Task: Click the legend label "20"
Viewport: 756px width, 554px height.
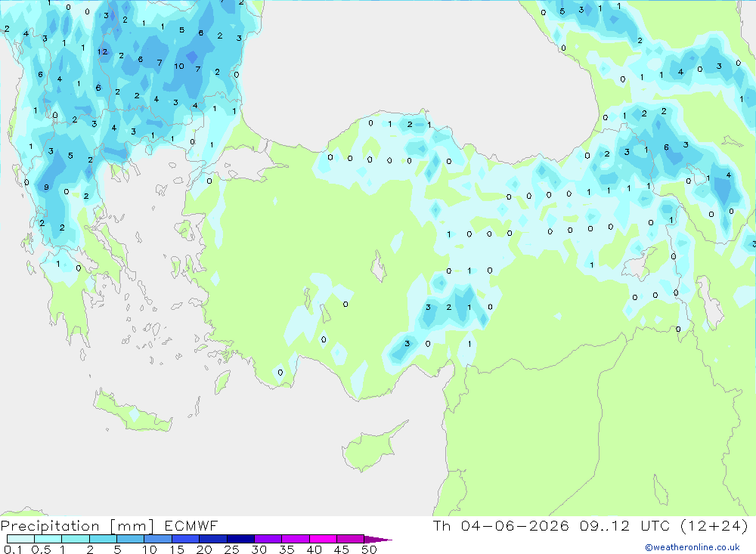Action: 204,549
